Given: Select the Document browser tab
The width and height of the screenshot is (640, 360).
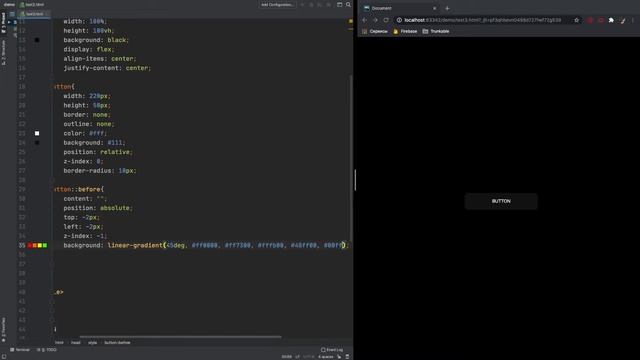Looking at the screenshot, I should 399,8.
